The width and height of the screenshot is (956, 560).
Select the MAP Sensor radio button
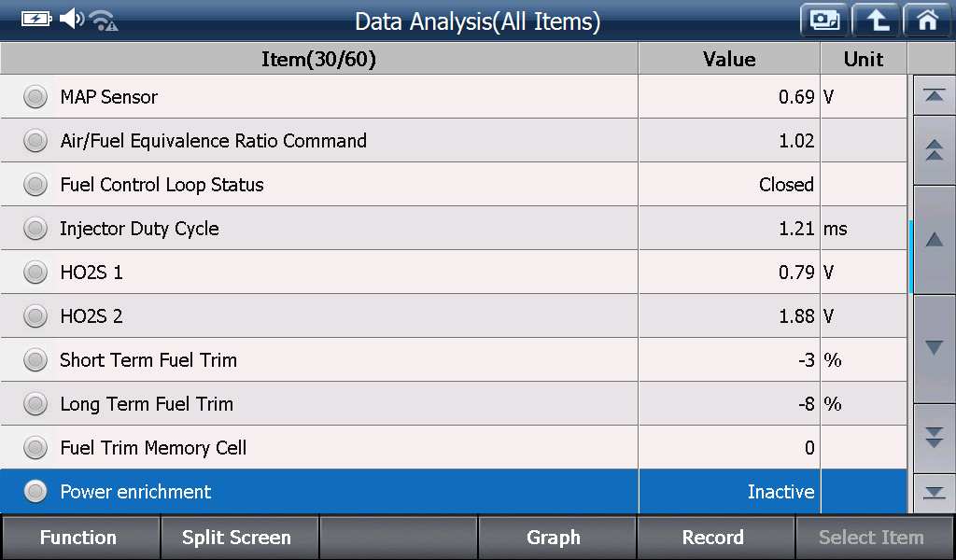35,96
